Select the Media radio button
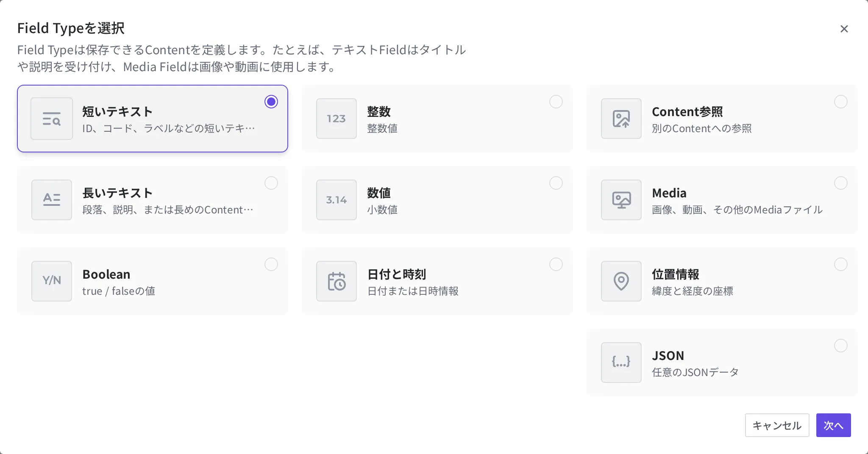This screenshot has width=868, height=454. 841,183
